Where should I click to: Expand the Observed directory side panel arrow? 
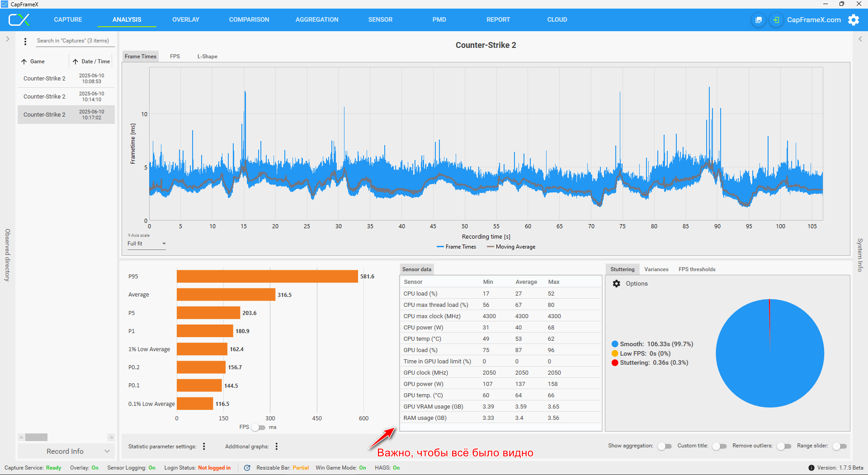coord(7,39)
